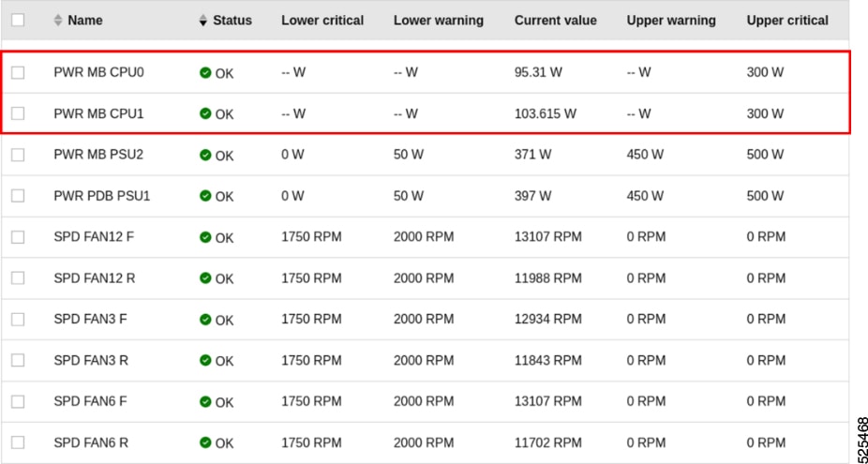Viewport: 868px width, 464px height.
Task: Select the PWR MB PSU2 sensor name
Action: pyautogui.click(x=98, y=155)
